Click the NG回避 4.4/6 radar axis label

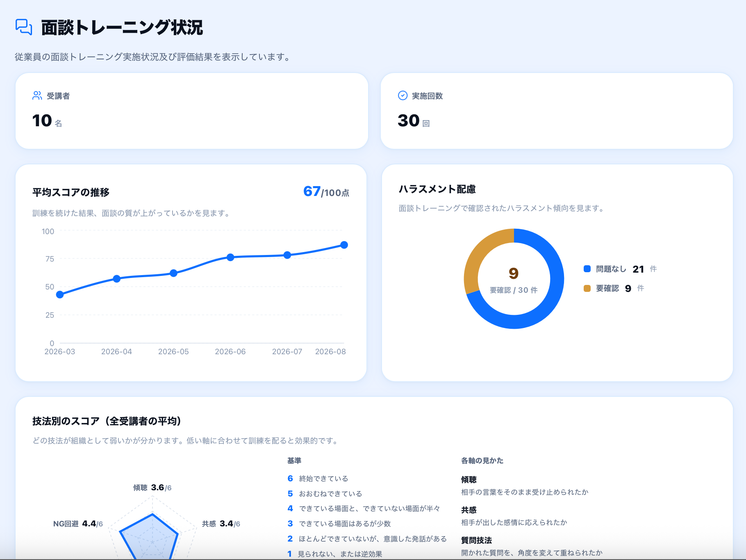(x=78, y=524)
